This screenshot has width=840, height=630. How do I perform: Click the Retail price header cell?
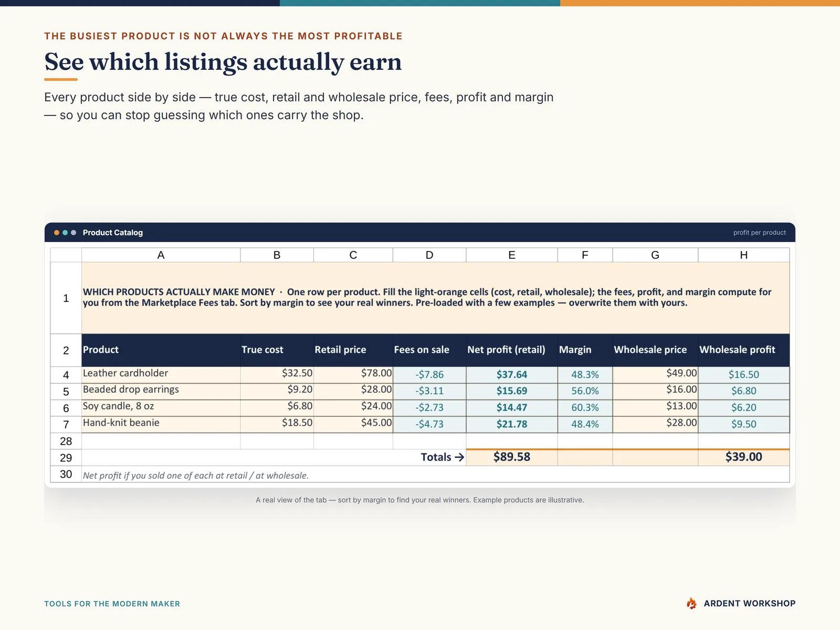tap(353, 350)
